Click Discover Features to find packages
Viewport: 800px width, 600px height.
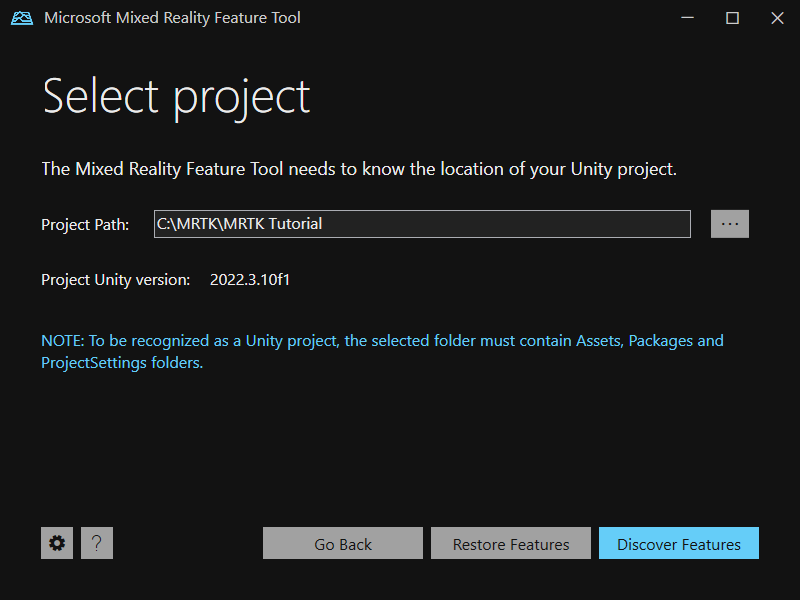(679, 543)
